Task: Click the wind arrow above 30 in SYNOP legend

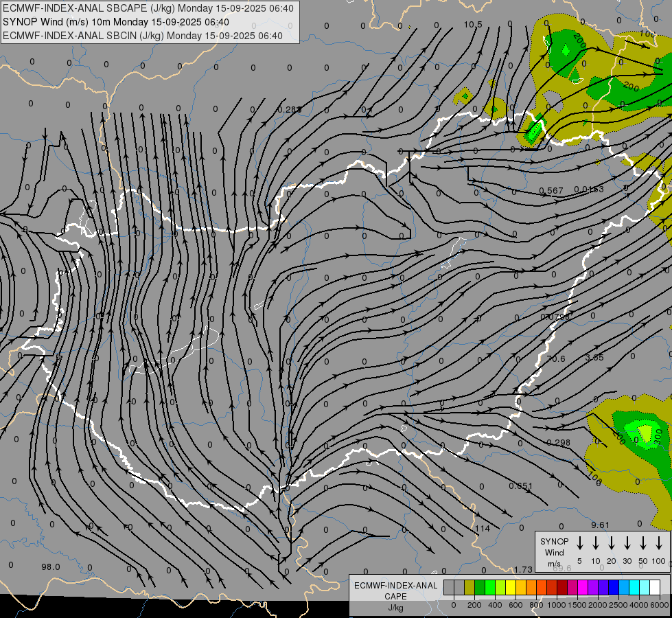Action: pos(627,543)
